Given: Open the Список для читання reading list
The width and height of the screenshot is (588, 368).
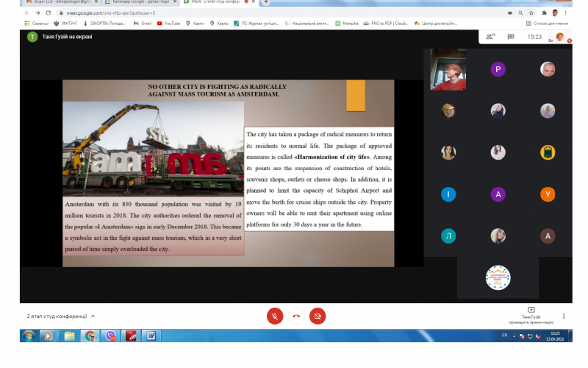Looking at the screenshot, I should pyautogui.click(x=547, y=24).
